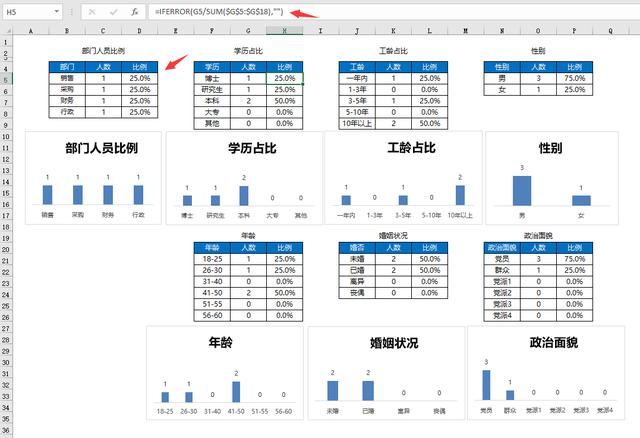Select the 博士 cell in education table
Image resolution: width=640 pixels, height=438 pixels.
[x=212, y=78]
